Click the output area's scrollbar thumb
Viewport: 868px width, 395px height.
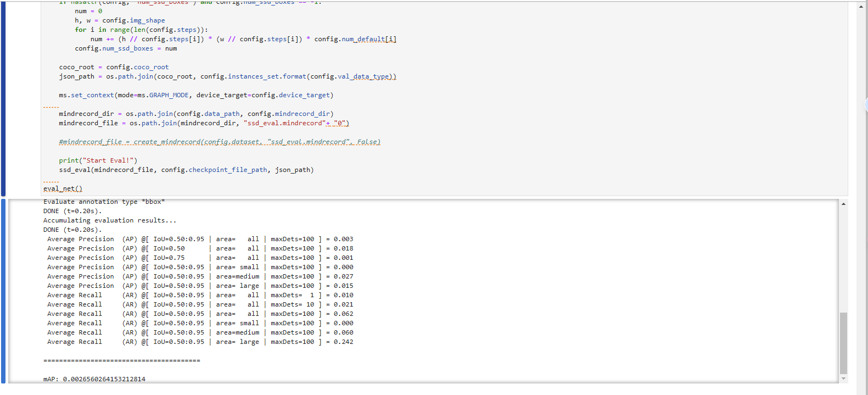(x=843, y=342)
